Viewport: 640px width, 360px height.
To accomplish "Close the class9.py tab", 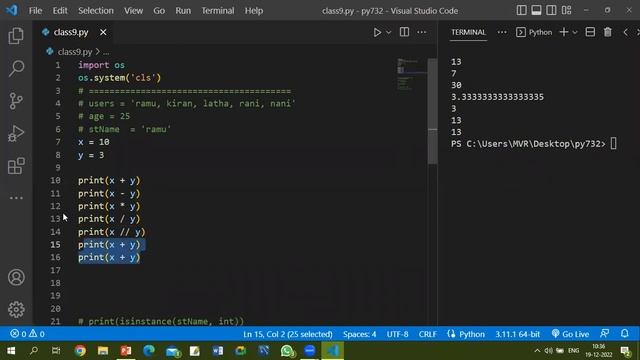I will click(x=103, y=32).
